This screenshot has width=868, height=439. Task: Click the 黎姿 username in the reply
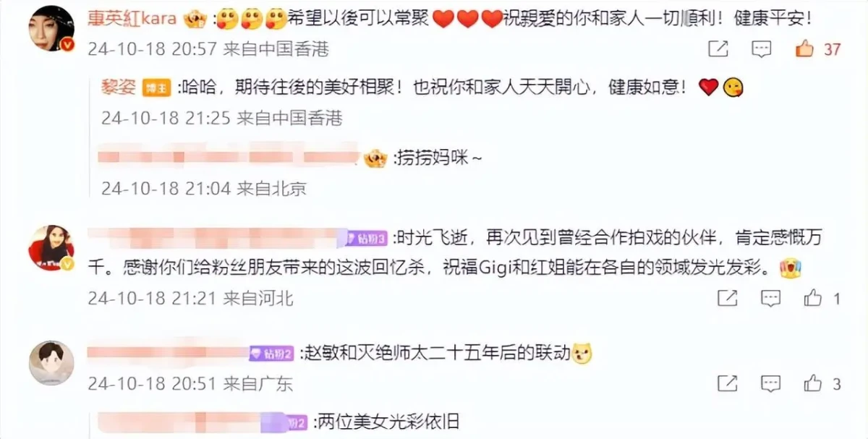[119, 88]
